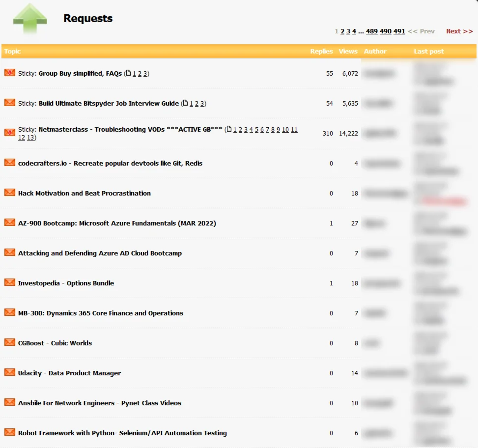
Task: Click the 310 replies value for Netmasterclass
Action: coord(328,134)
